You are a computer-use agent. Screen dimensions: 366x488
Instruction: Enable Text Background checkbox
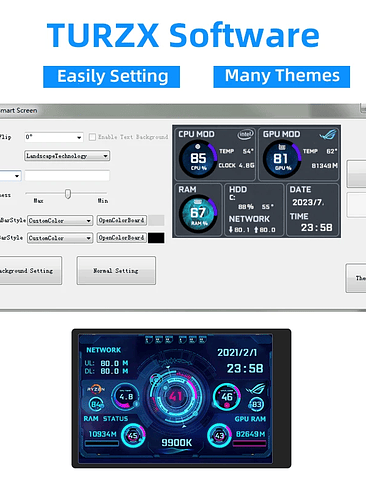pos(92,137)
